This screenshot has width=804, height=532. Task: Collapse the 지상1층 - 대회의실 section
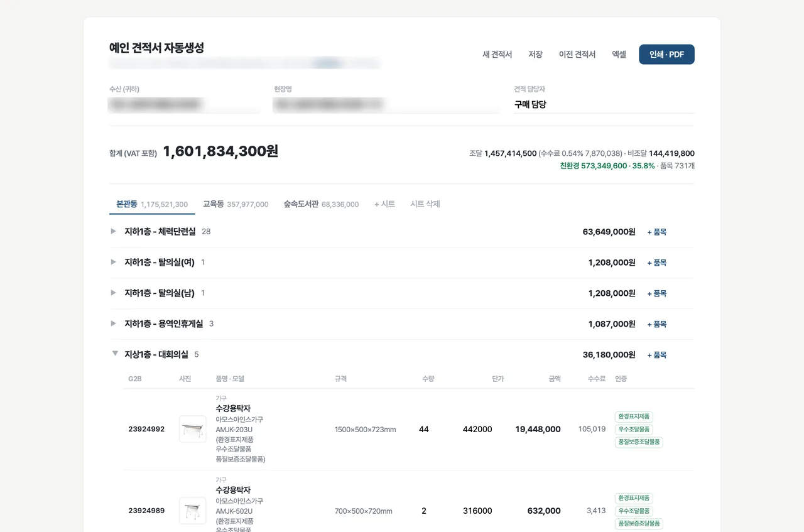click(x=115, y=354)
